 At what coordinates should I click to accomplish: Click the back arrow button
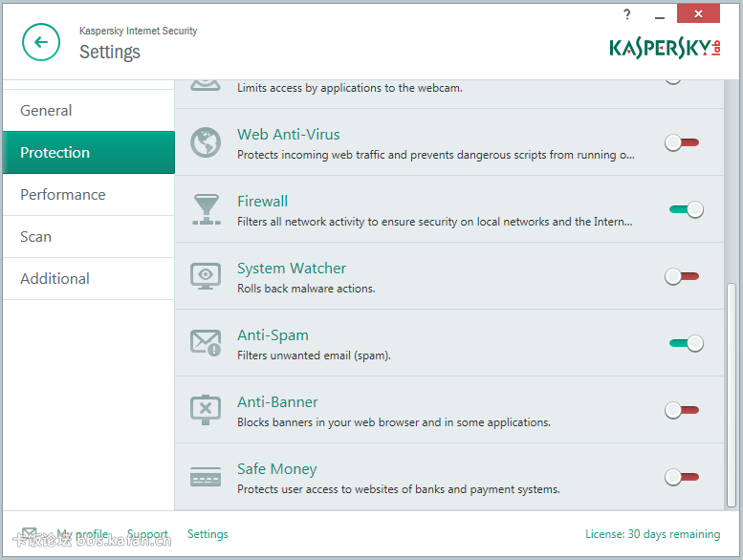[x=41, y=42]
